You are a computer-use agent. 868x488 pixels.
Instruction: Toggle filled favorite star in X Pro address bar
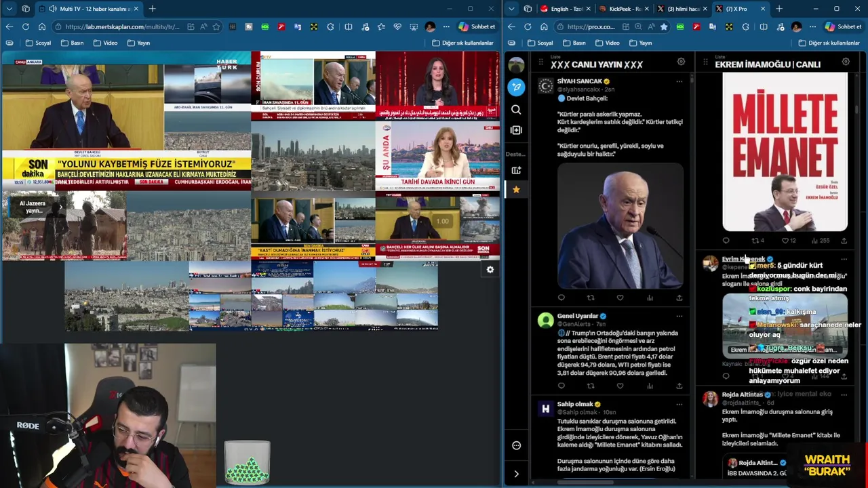coord(664,26)
